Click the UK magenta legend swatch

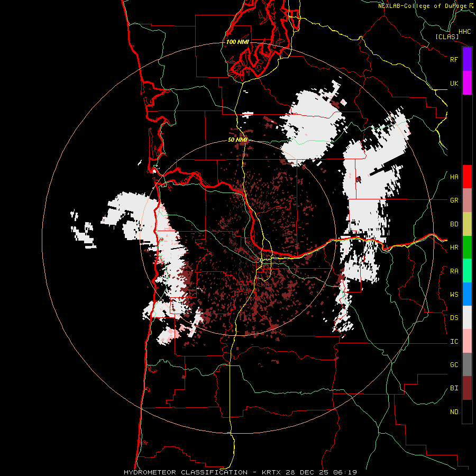click(x=467, y=83)
